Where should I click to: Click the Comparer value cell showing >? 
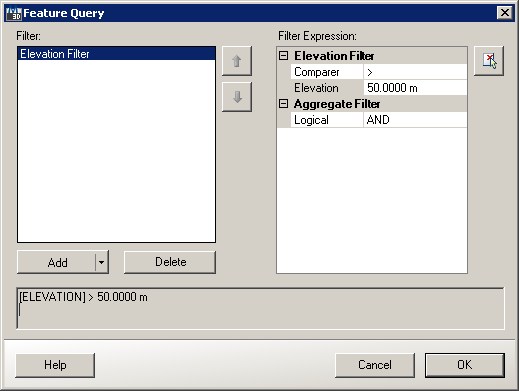click(x=415, y=72)
